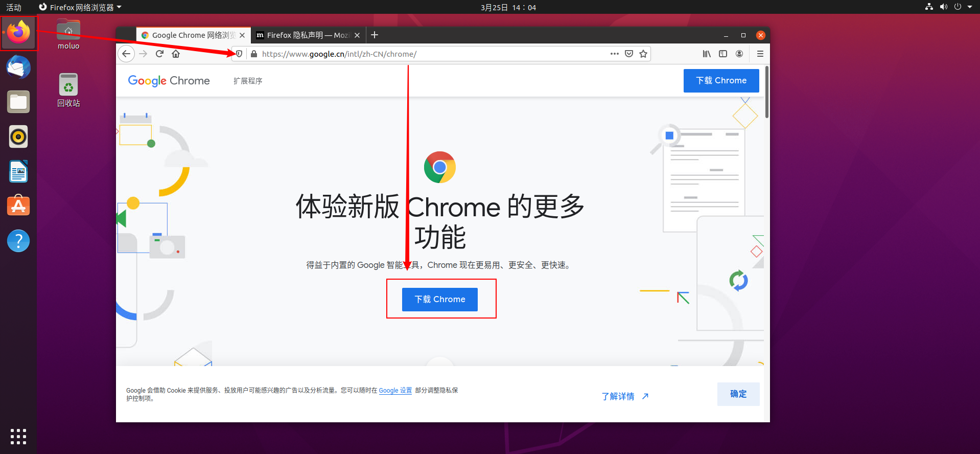Open the Firefox library icon
Viewport: 980px width, 454px height.
[707, 54]
